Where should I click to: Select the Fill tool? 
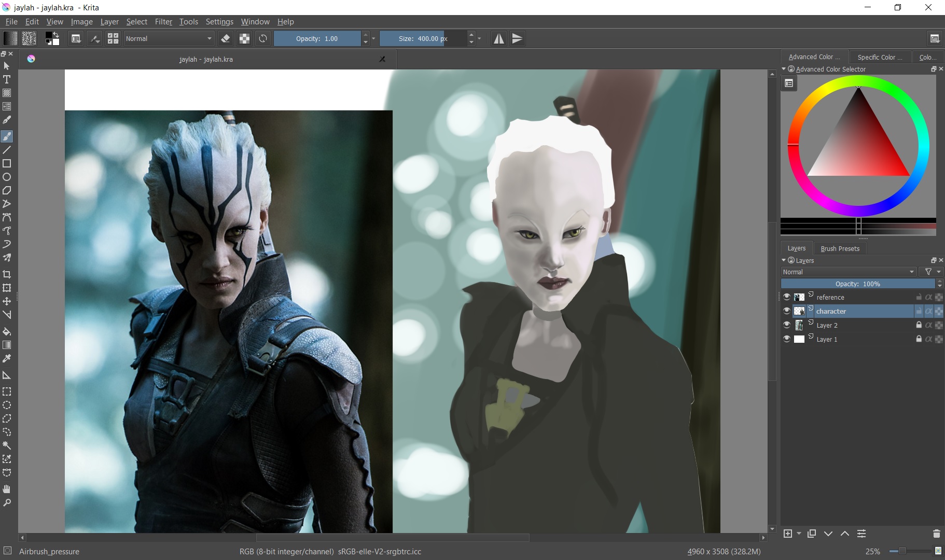click(7, 331)
